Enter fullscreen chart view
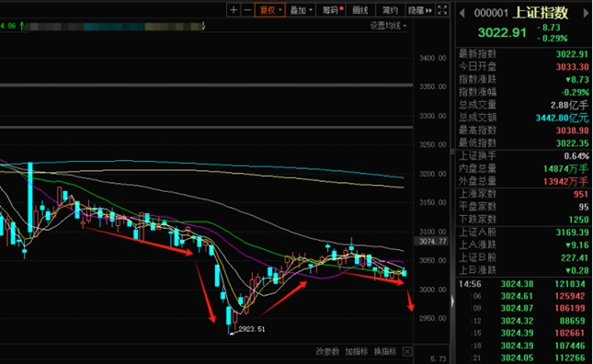Viewport: 593px width, 364px height. tap(442, 10)
